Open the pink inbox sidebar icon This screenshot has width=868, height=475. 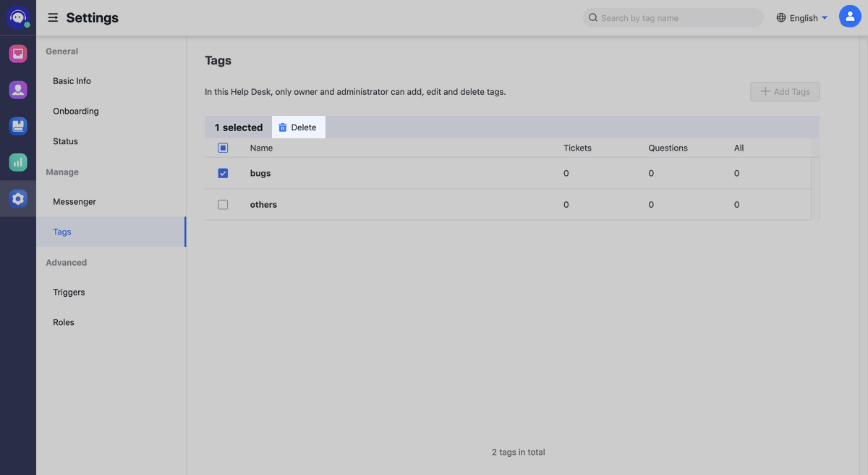point(18,54)
